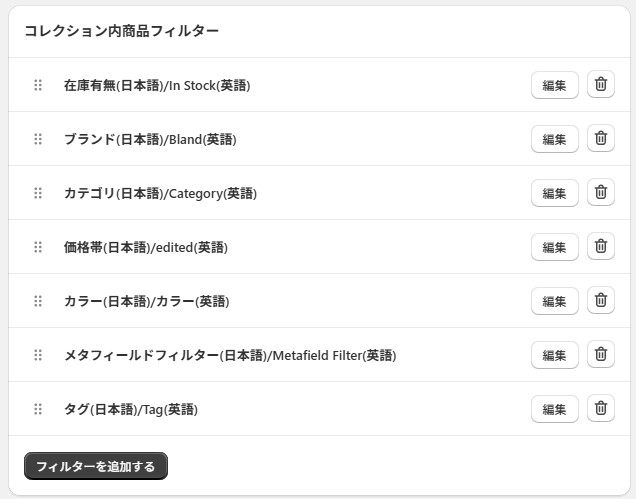Delete the ブランド/Bland filter via trash icon

coord(601,138)
